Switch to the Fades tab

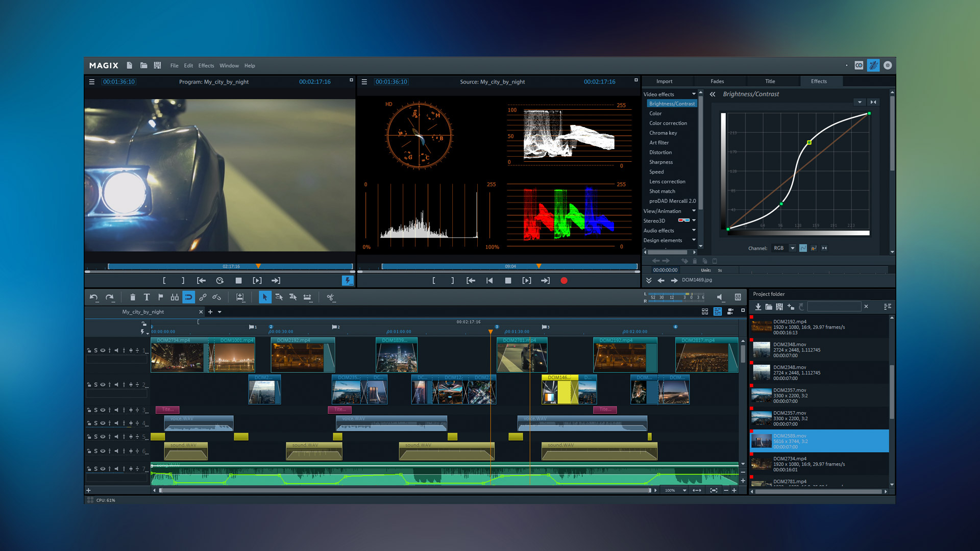point(717,81)
